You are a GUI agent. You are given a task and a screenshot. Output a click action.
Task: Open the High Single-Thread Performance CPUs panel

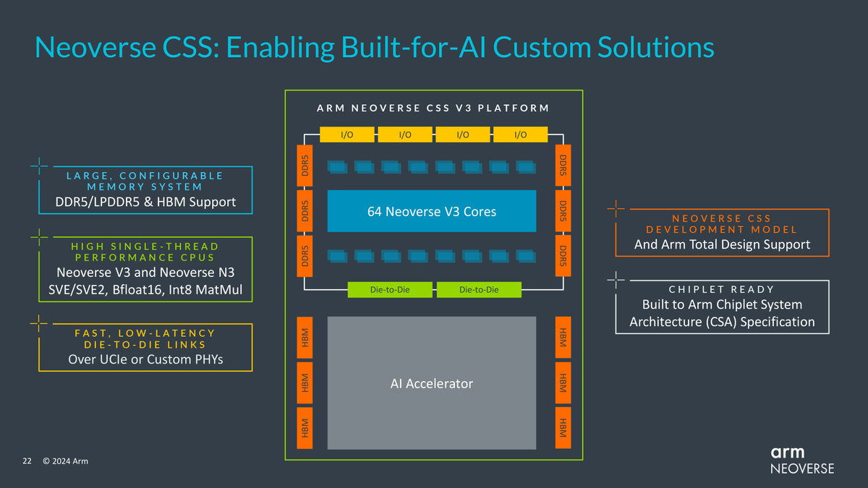[x=145, y=269]
